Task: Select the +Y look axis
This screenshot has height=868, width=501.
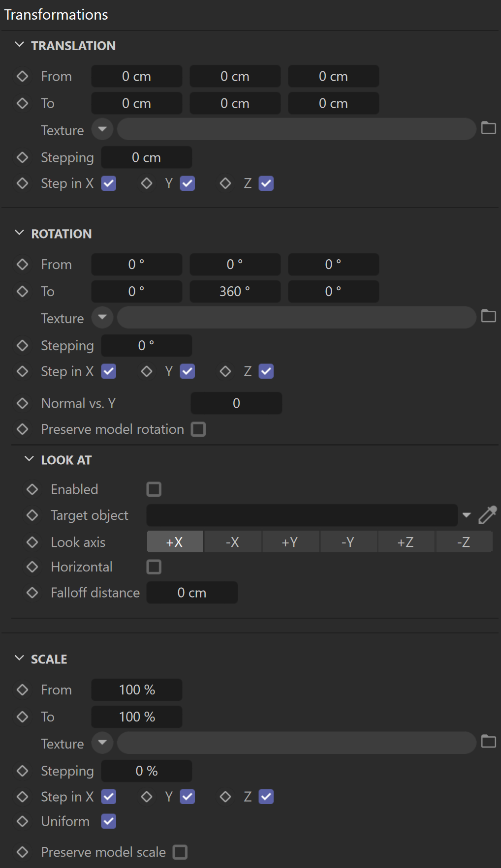Action: [290, 542]
